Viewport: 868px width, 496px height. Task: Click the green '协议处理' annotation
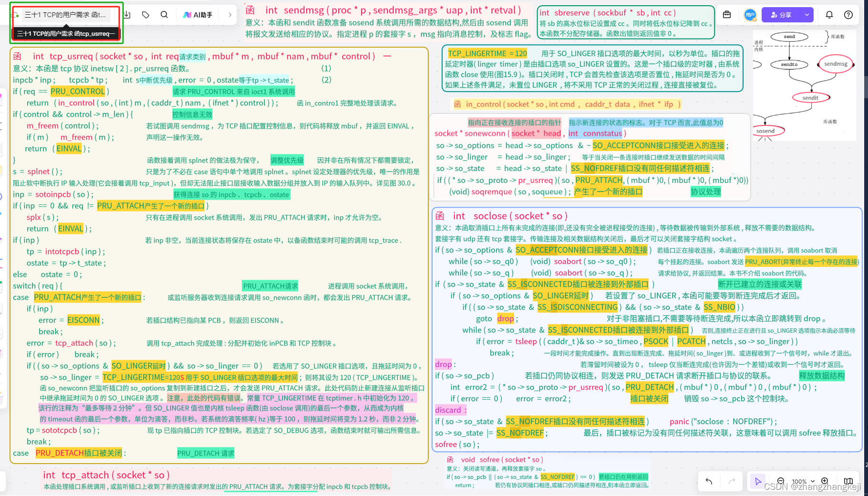706,192
